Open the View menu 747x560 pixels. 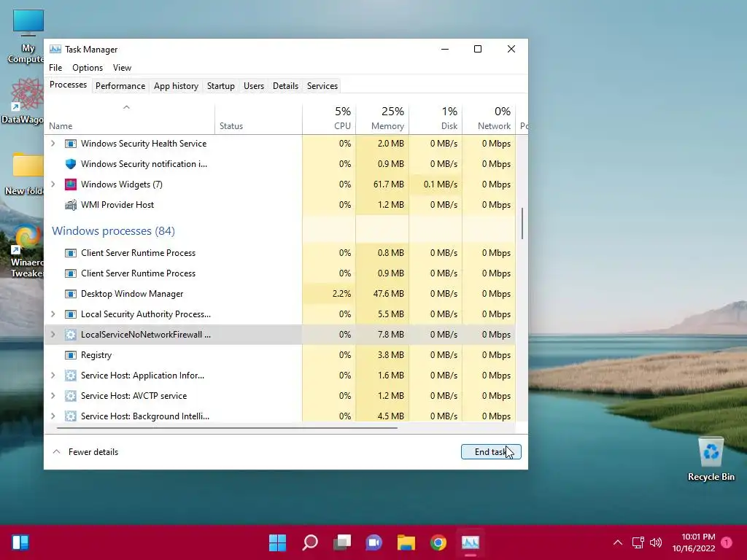point(122,68)
